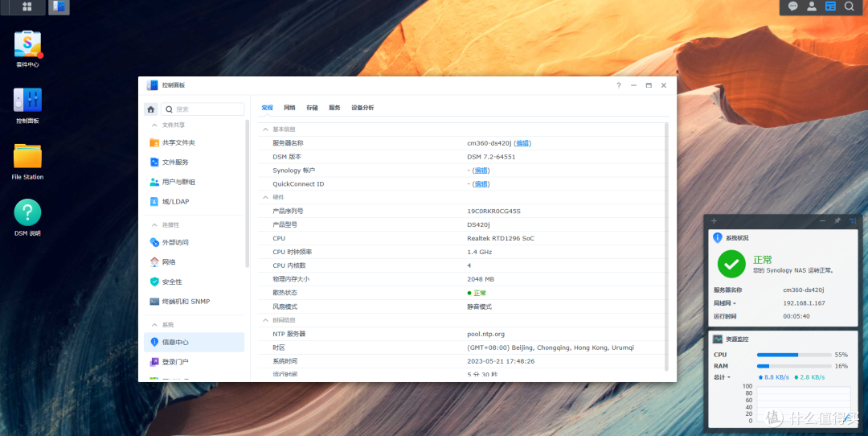Go to Control Panel home icon

click(150, 109)
